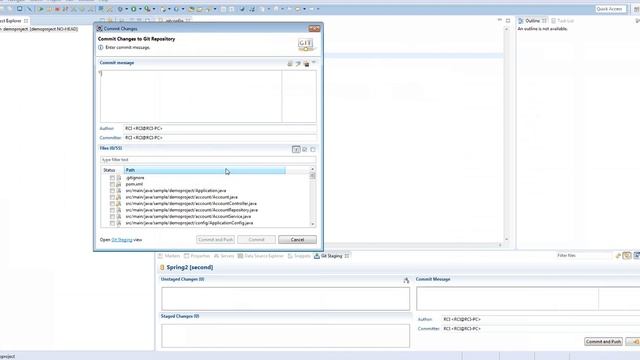Image resolution: width=640 pixels, height=360 pixels.
Task: Open the commit message toolbar view menu arrow
Action: [x=314, y=62]
